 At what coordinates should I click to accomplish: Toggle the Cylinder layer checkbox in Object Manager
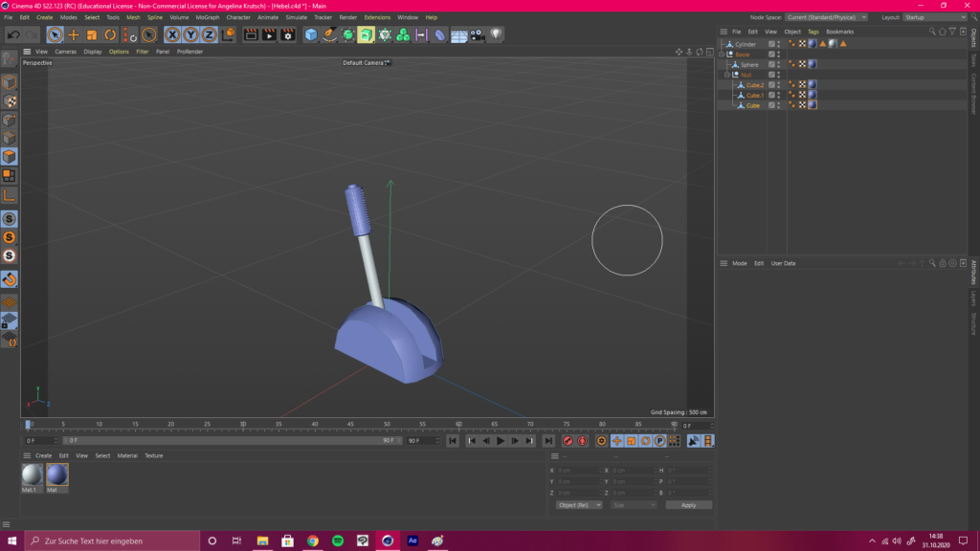point(771,44)
